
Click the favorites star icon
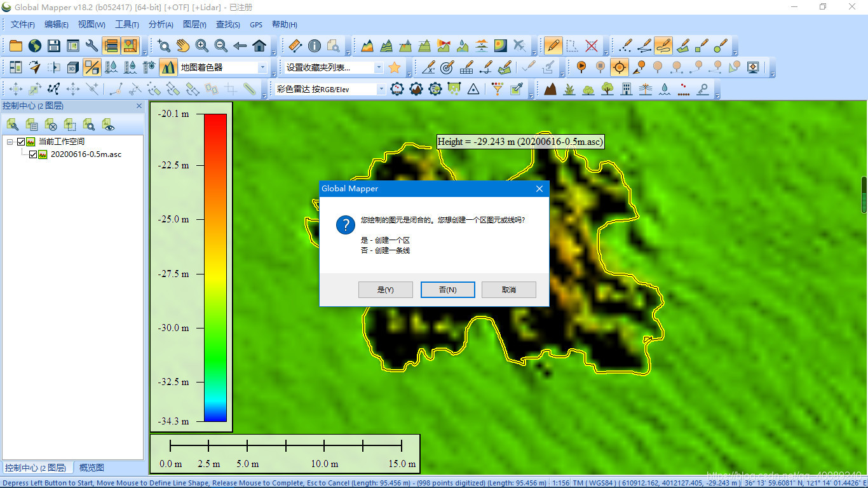coord(395,67)
